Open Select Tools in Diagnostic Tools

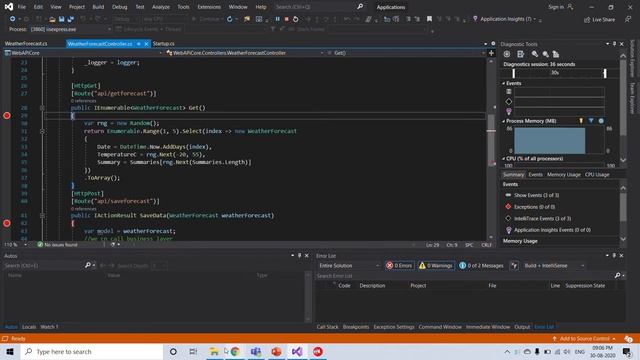coord(520,54)
